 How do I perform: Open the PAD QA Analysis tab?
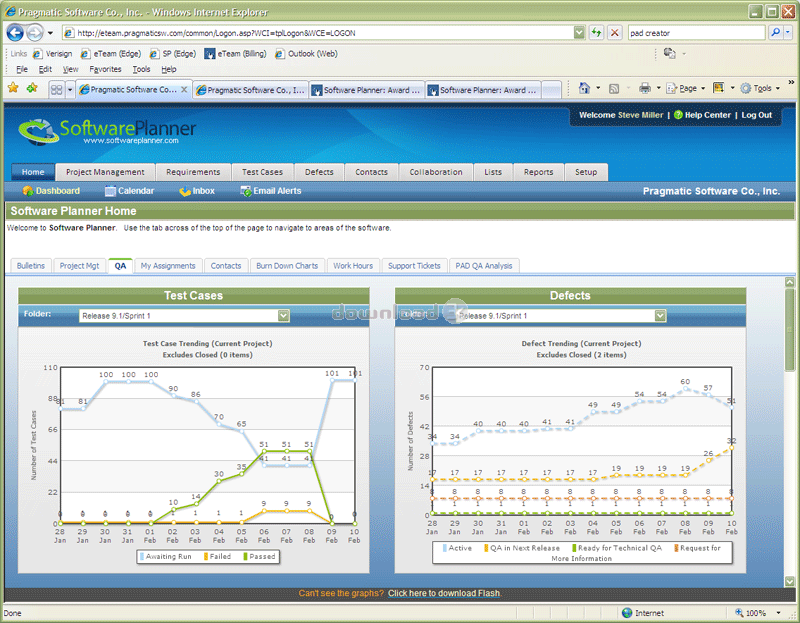tap(484, 266)
